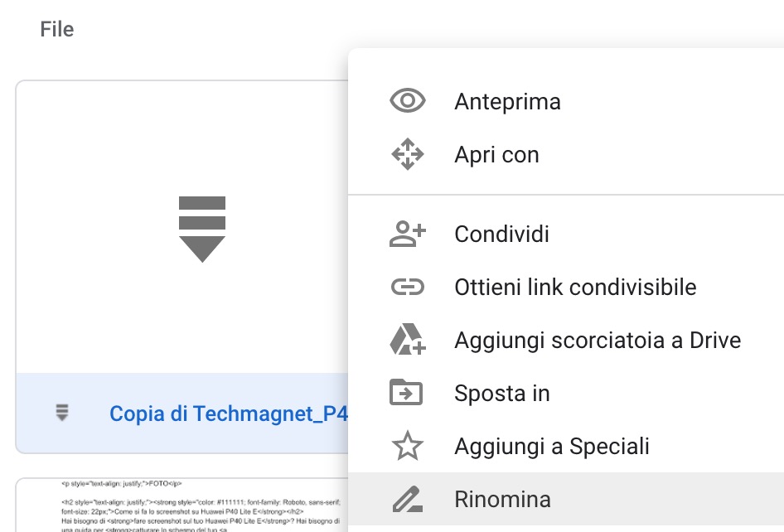Click the folder-arrow Sposta in icon
Image resolution: width=784 pixels, height=532 pixels.
tap(407, 393)
